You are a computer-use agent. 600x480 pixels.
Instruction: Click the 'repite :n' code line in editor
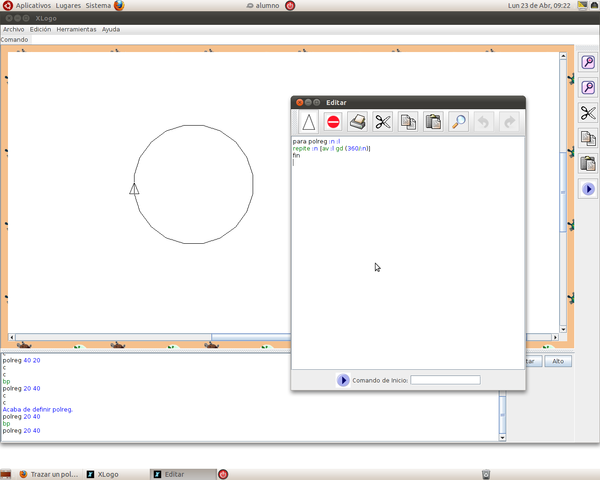click(331, 148)
